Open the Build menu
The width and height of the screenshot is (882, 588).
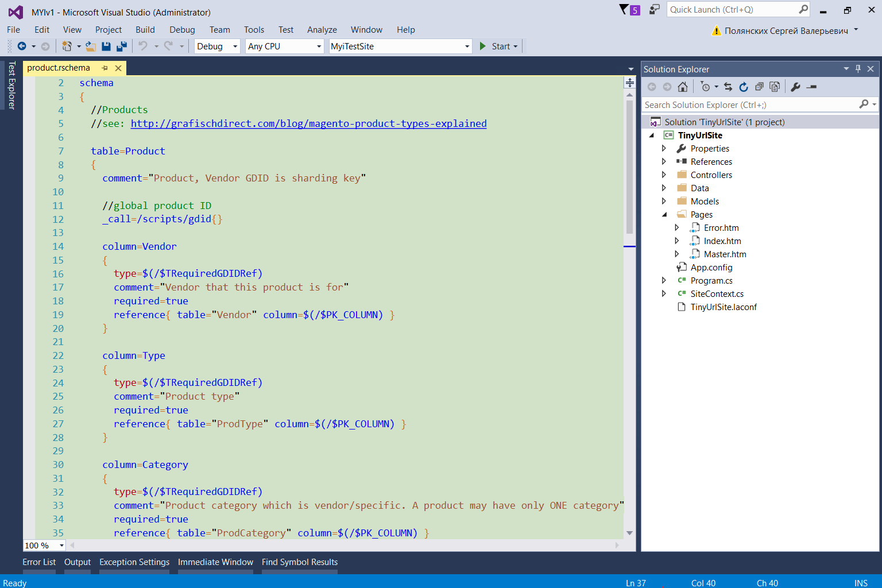[x=145, y=30]
